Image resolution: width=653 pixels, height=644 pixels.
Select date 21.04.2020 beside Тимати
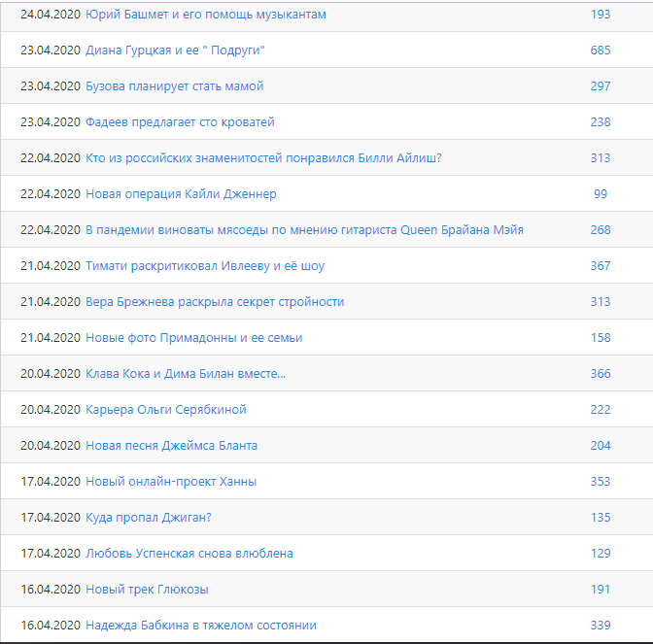click(x=51, y=266)
